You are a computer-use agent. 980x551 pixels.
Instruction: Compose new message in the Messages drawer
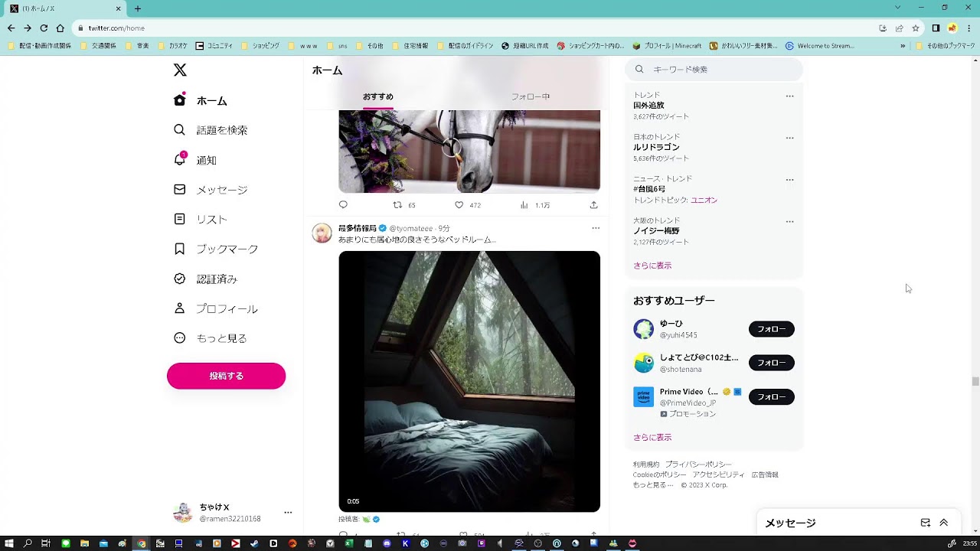[925, 523]
